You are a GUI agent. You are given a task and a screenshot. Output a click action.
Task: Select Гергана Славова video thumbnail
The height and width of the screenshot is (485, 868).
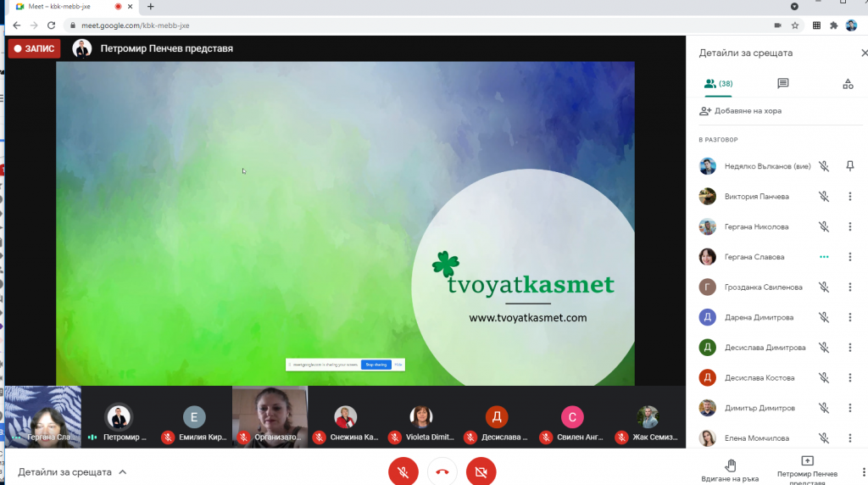pos(42,416)
